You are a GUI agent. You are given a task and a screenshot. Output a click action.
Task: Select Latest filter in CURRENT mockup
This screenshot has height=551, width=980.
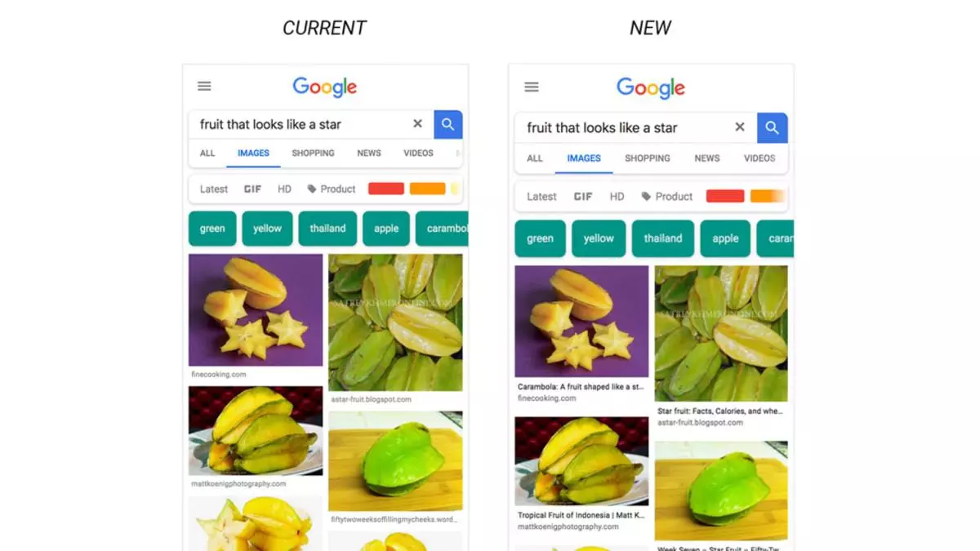(x=214, y=189)
